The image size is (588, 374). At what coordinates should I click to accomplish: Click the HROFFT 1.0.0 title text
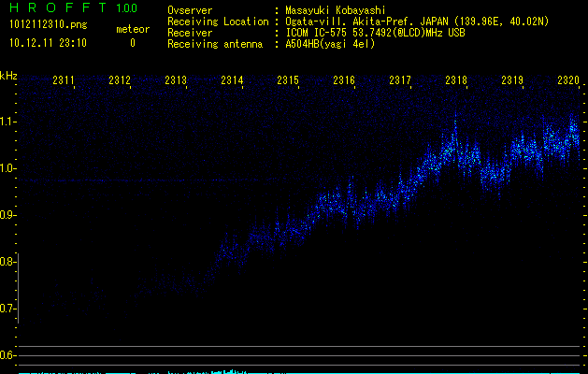pos(74,7)
